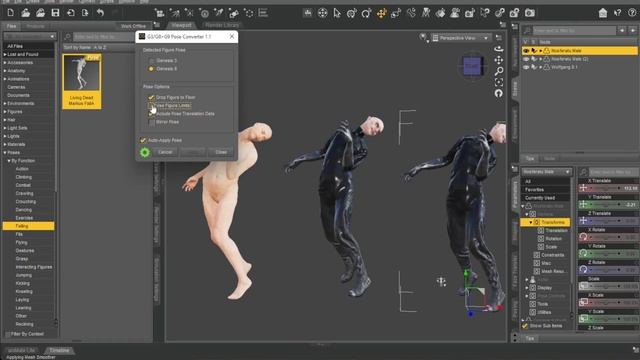
Task: Select All filter in Parameters pane
Action: pos(546,181)
